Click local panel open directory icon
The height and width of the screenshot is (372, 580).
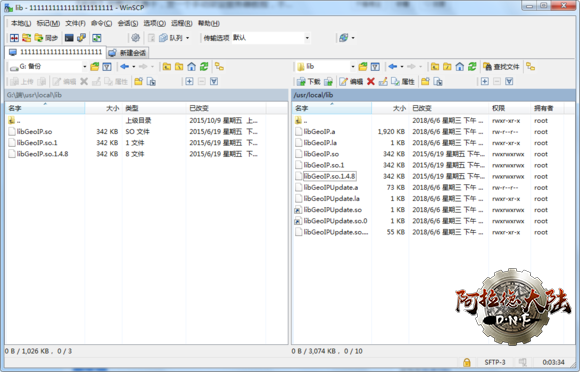click(x=95, y=67)
